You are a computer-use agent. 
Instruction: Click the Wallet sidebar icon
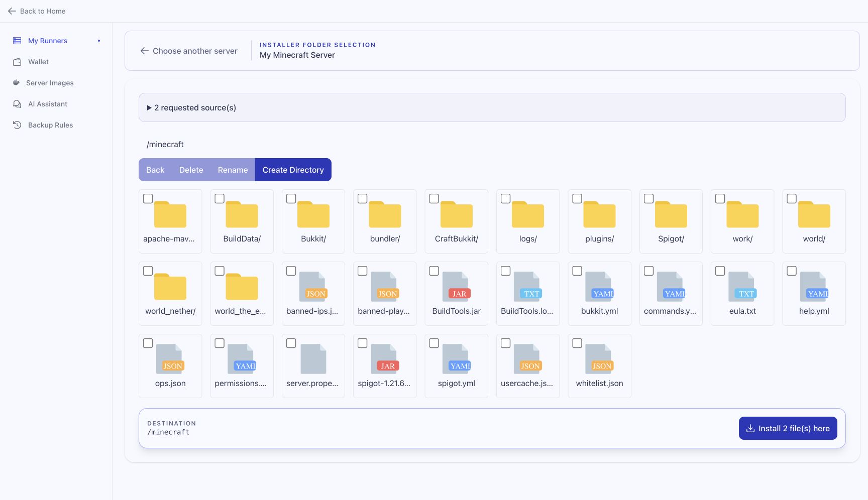[x=17, y=62]
